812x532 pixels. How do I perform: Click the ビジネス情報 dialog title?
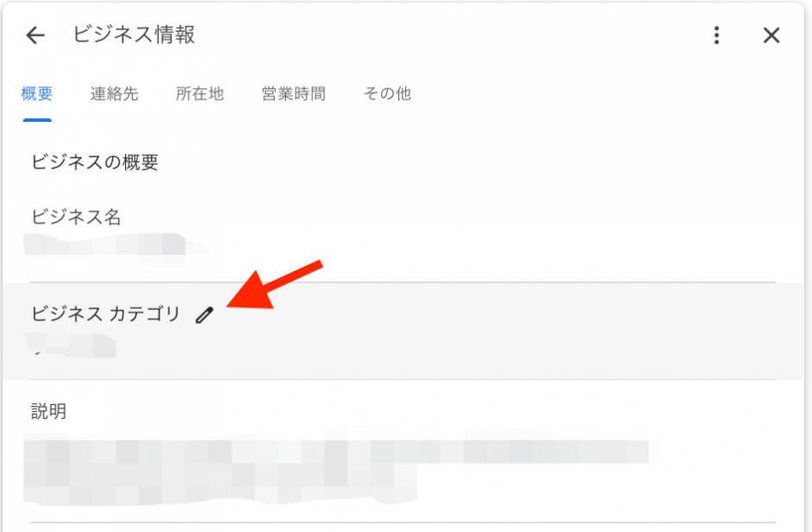(134, 35)
